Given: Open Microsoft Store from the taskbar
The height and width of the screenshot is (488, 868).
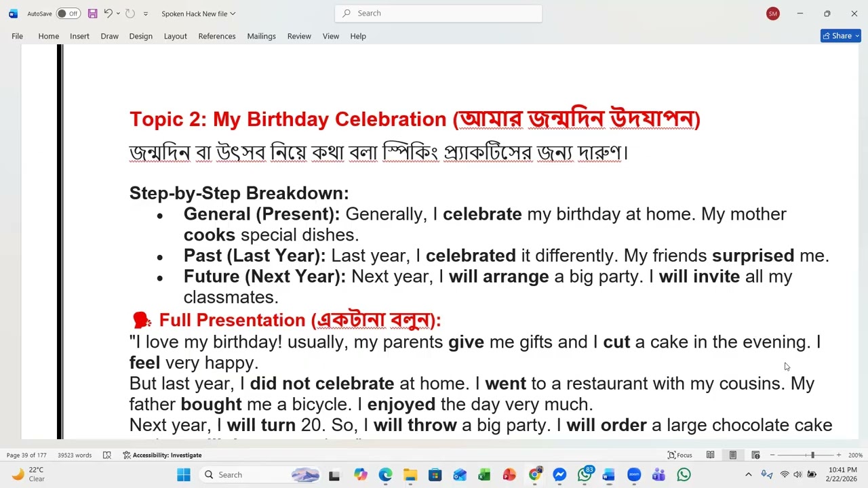Looking at the screenshot, I should click(435, 475).
